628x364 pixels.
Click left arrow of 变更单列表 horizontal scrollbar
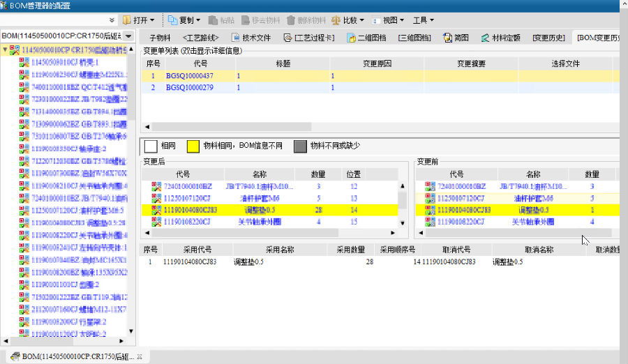[147, 126]
